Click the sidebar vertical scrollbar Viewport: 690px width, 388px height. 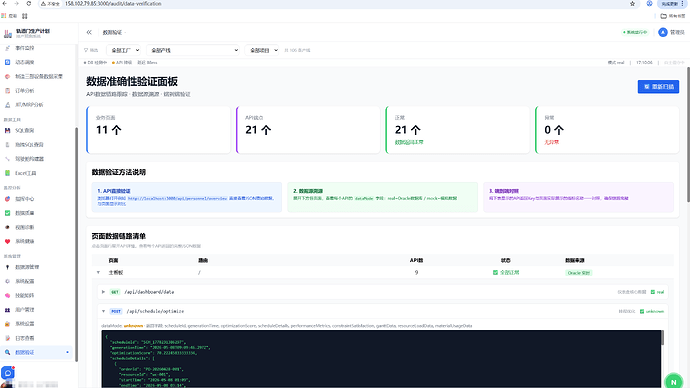(x=76, y=244)
